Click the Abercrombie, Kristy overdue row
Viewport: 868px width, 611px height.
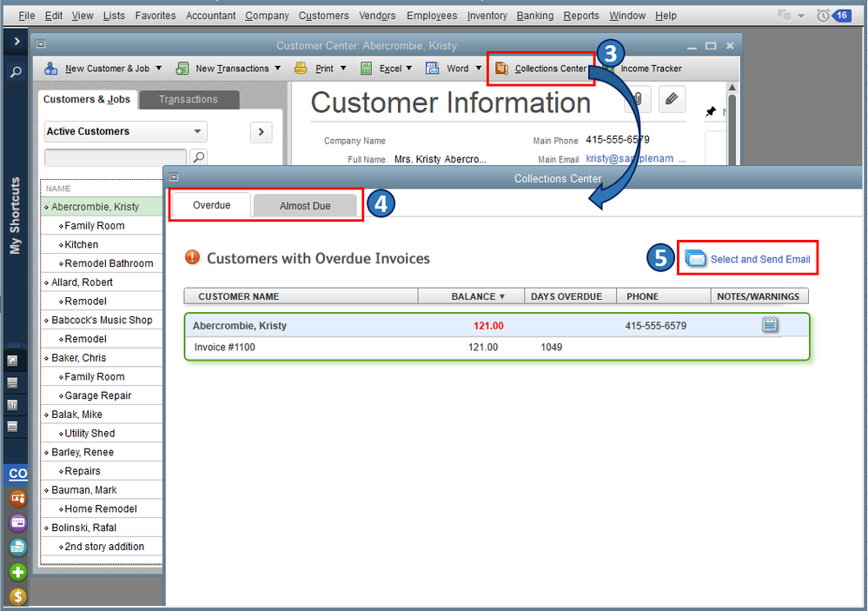[x=497, y=326]
